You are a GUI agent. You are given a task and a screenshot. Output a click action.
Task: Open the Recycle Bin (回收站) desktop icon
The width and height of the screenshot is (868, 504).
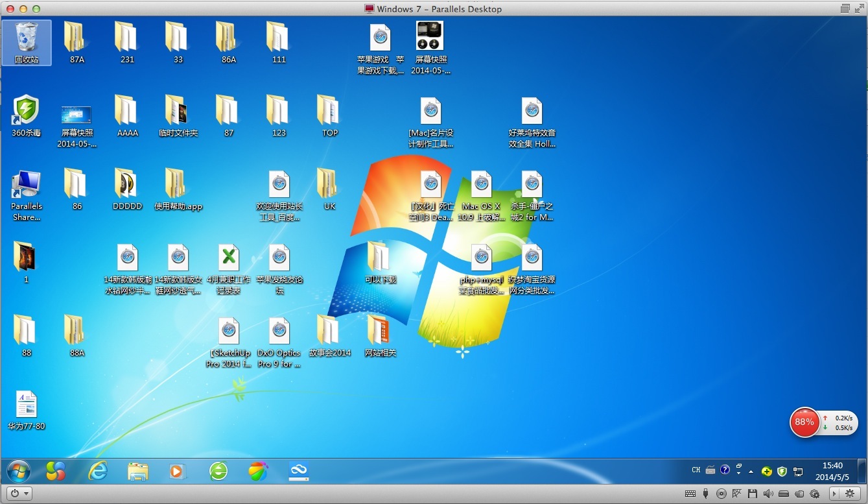click(27, 38)
